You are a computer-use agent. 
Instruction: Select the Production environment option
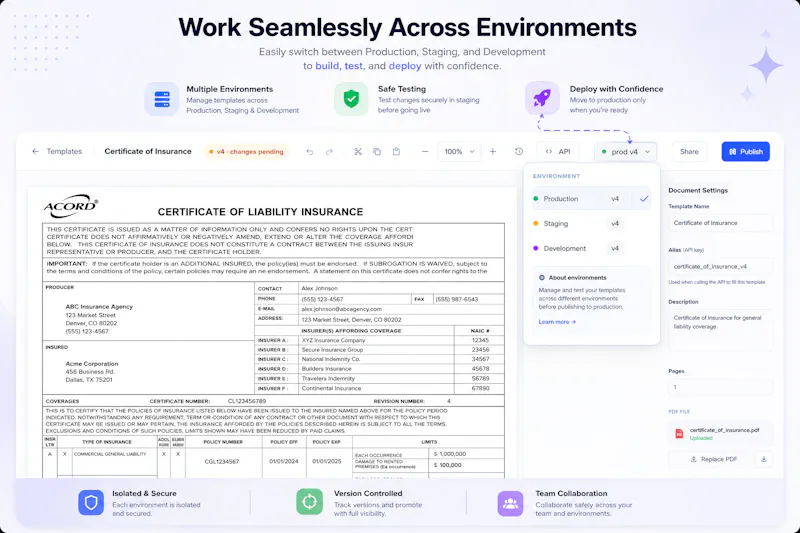[x=591, y=198]
